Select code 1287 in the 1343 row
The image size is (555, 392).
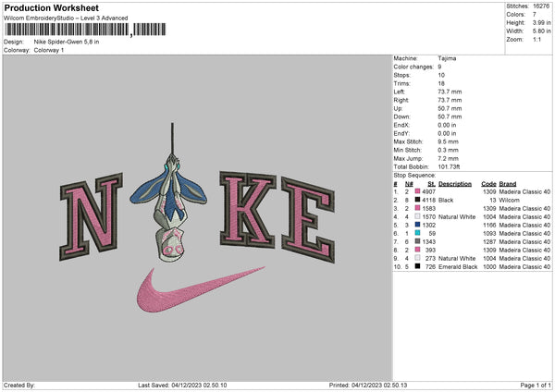click(489, 241)
